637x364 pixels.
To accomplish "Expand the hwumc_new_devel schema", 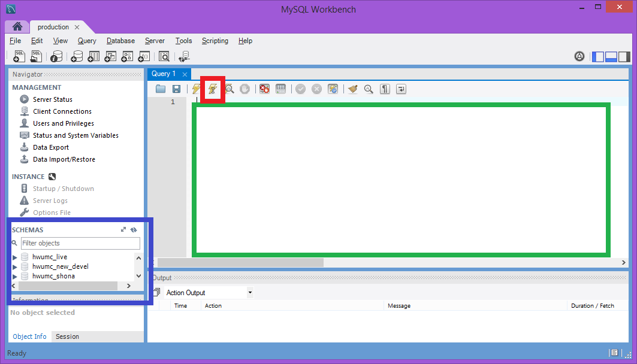I will coord(14,267).
